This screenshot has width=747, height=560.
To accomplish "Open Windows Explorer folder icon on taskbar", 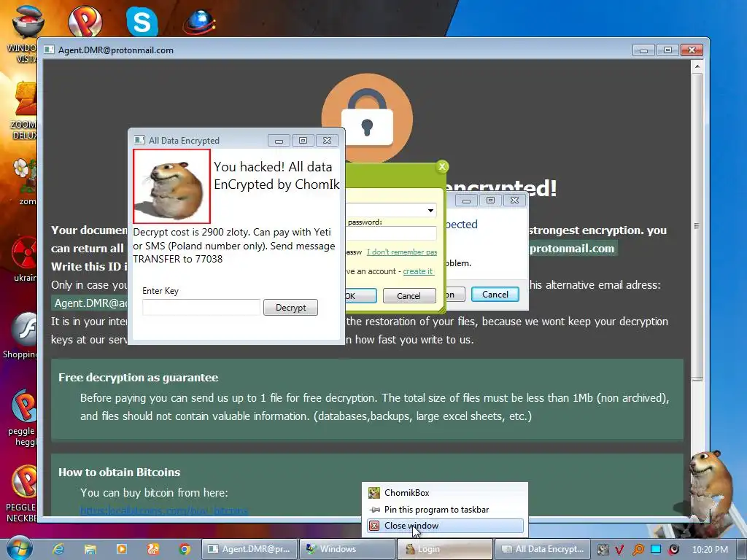I will click(90, 549).
